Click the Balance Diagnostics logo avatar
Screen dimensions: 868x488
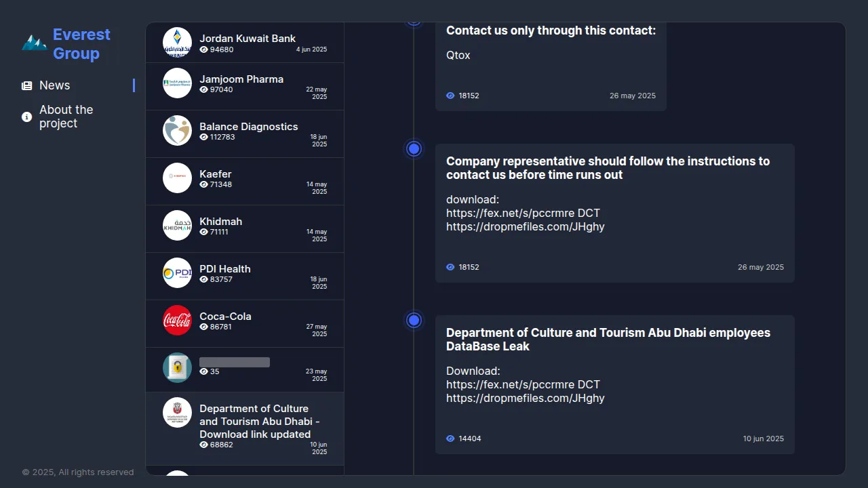[x=178, y=130]
